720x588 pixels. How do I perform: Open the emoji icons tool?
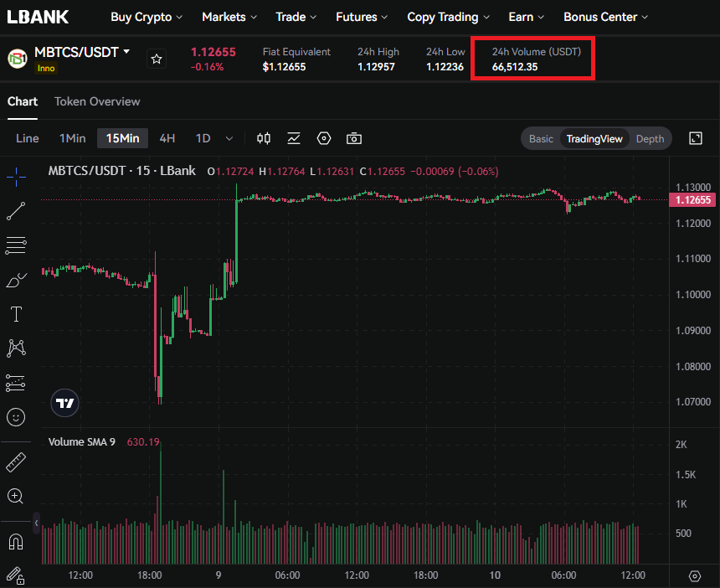tap(16, 417)
